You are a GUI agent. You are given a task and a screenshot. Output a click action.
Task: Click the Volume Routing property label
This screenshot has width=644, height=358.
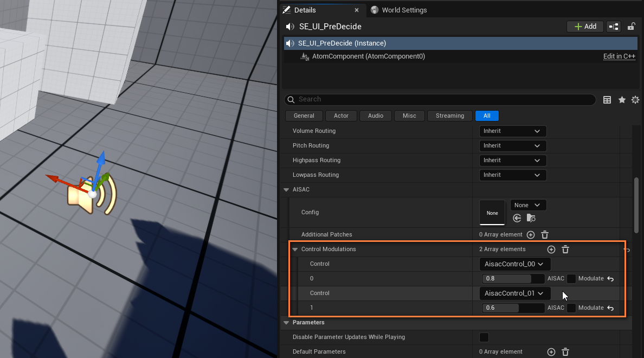pyautogui.click(x=314, y=131)
